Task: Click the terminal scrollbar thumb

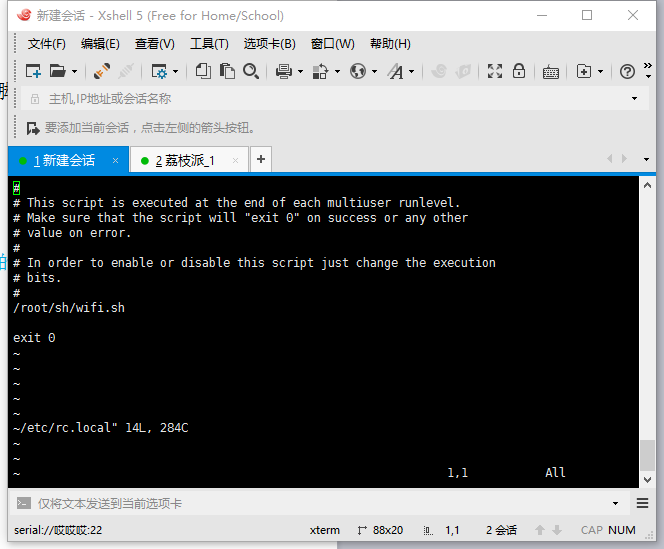Action: [647, 456]
